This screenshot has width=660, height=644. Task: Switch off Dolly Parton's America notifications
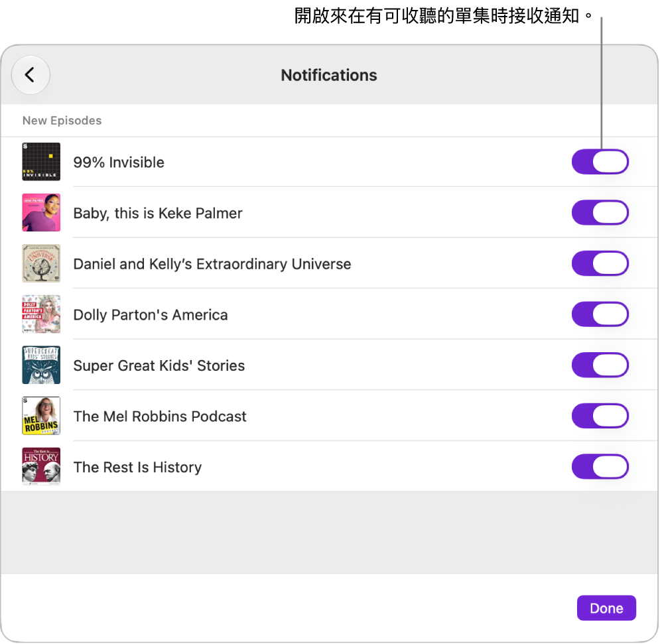point(600,314)
